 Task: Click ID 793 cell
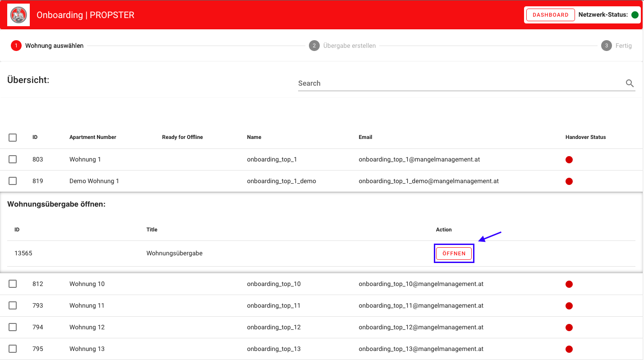click(38, 306)
